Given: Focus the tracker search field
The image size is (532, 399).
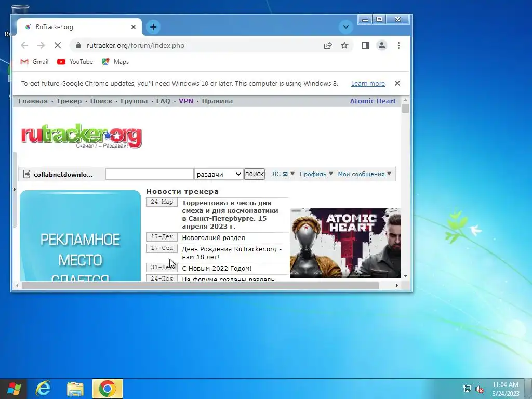Looking at the screenshot, I should click(x=149, y=174).
